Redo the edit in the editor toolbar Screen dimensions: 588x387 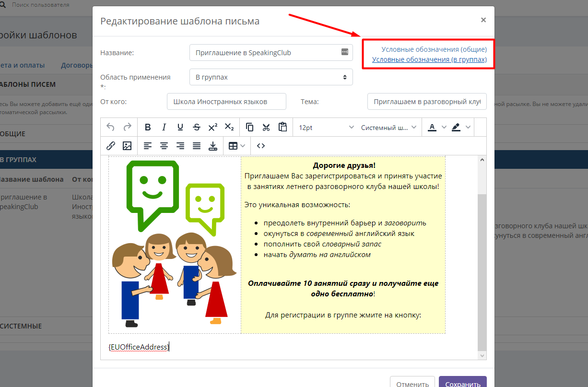point(128,127)
